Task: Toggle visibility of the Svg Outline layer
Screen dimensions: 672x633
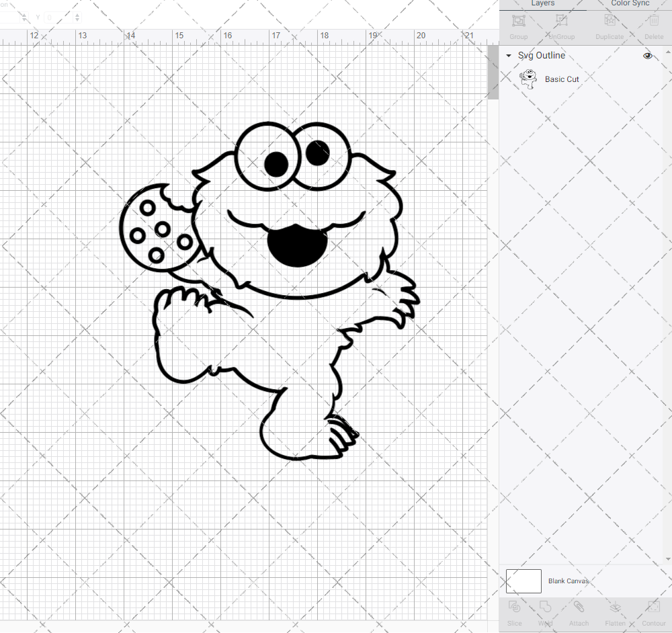Action: coord(647,55)
